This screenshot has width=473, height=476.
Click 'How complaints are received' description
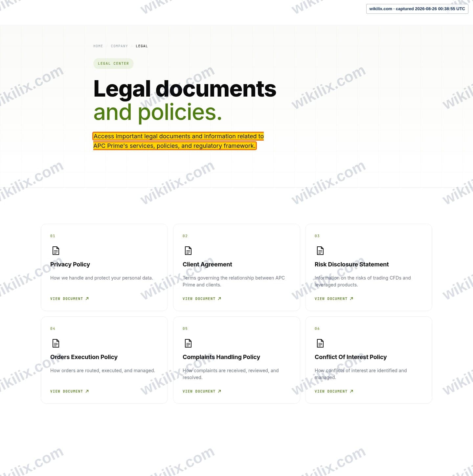231,374
